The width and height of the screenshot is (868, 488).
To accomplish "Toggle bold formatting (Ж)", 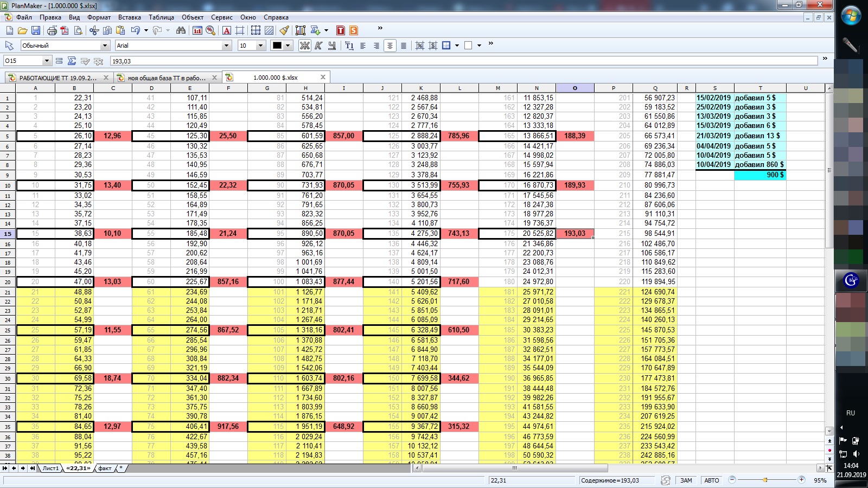I will click(x=305, y=46).
